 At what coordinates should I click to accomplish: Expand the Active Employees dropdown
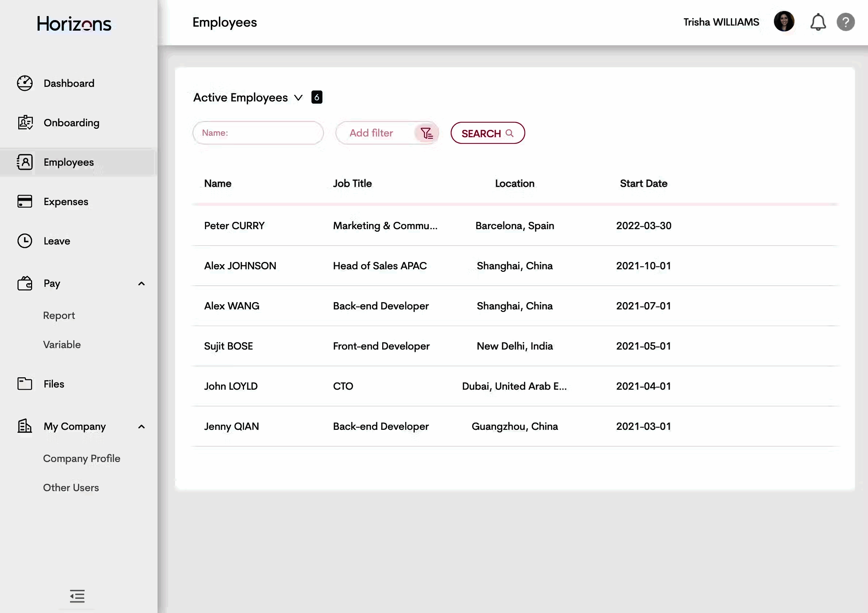point(298,97)
